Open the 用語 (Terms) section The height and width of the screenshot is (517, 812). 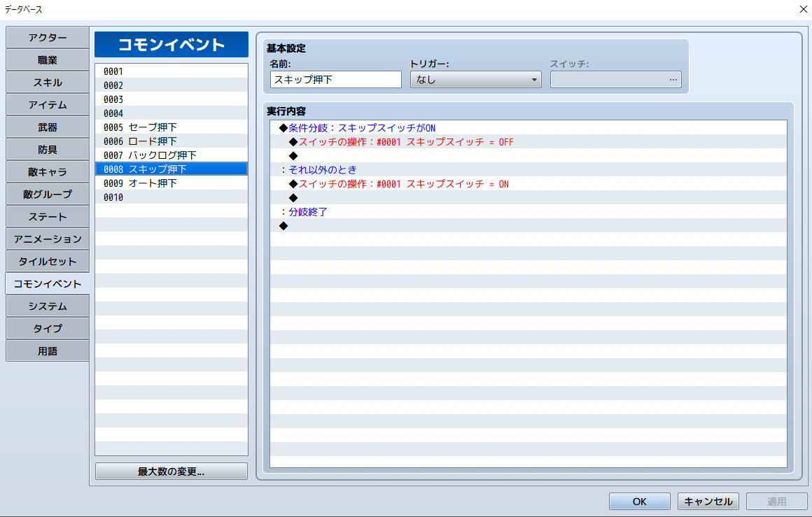point(47,350)
